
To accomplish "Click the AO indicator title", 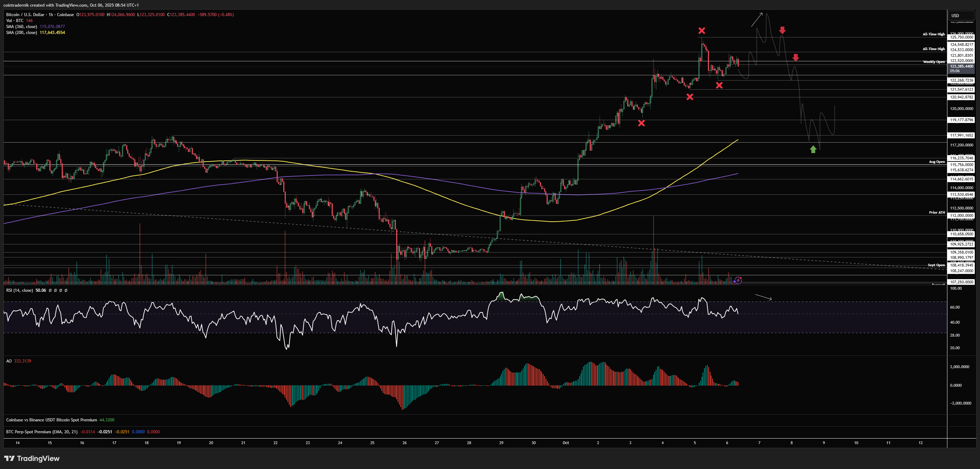I will (9, 361).
